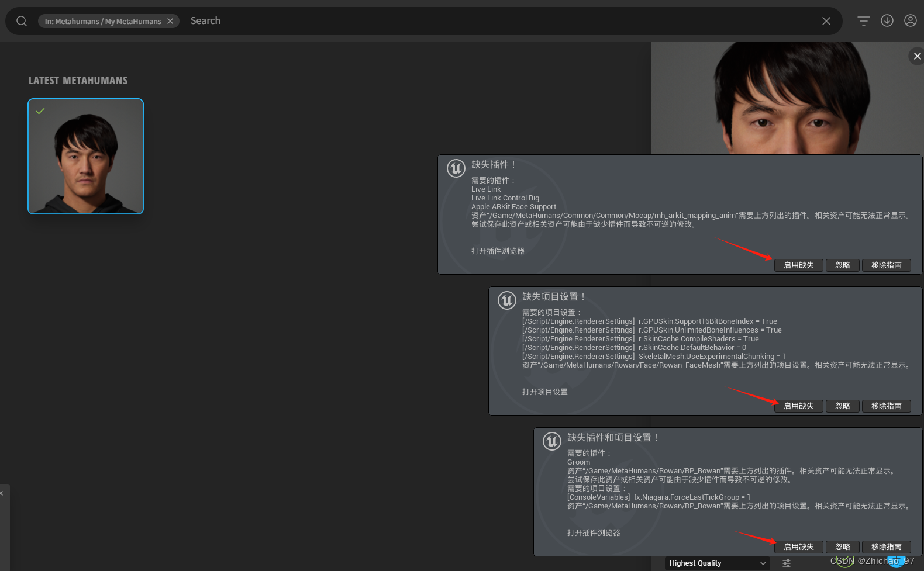924x571 pixels.
Task: Click 忽略 in 缺失插件和项目设置 dialog
Action: (843, 547)
